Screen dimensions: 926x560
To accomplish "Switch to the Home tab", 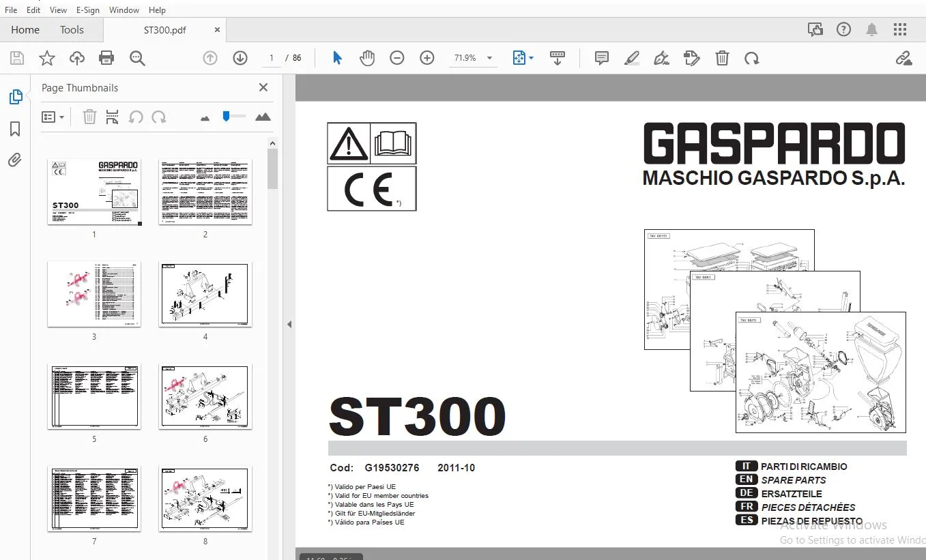I will 25,30.
